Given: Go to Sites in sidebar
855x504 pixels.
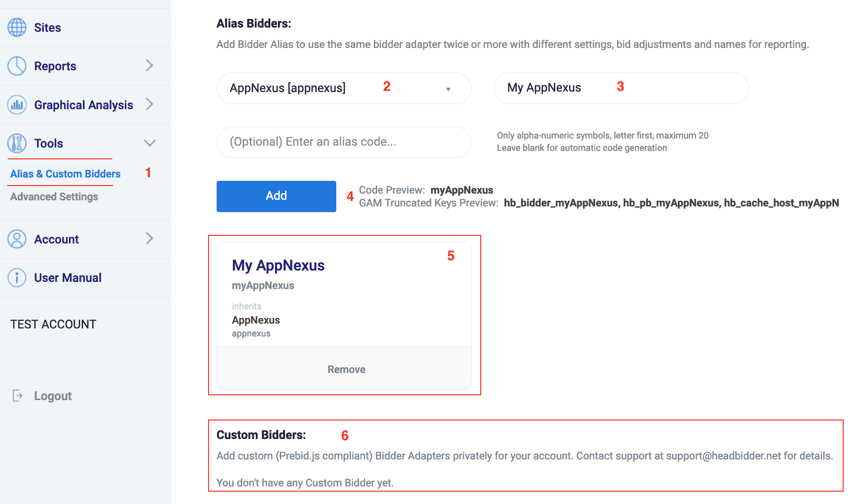Looking at the screenshot, I should pos(47,28).
